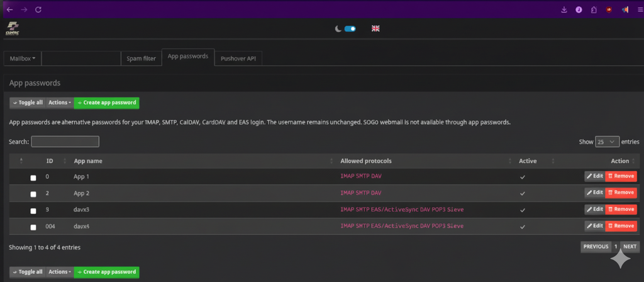Click the browser back arrow
The height and width of the screenshot is (282, 644).
(9, 9)
